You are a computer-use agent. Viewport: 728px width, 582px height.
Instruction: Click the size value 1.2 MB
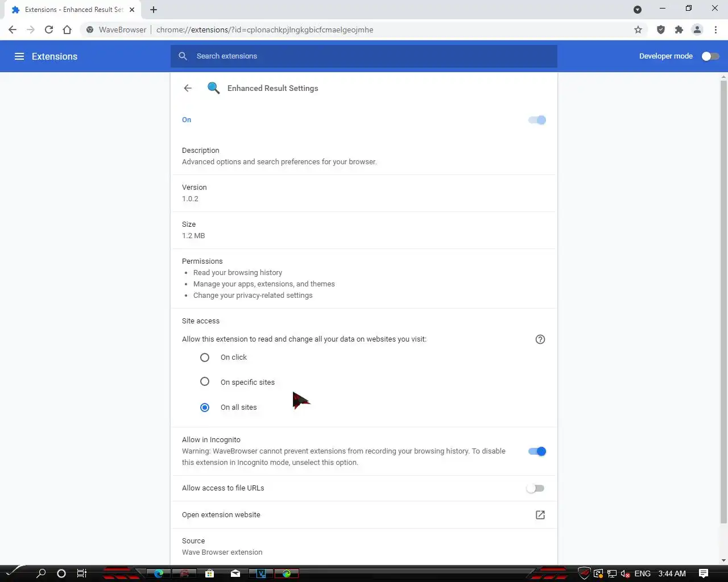point(193,236)
